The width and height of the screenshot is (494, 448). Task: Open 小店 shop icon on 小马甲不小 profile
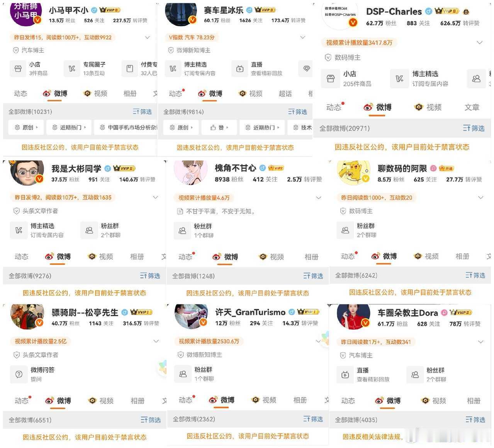18,69
